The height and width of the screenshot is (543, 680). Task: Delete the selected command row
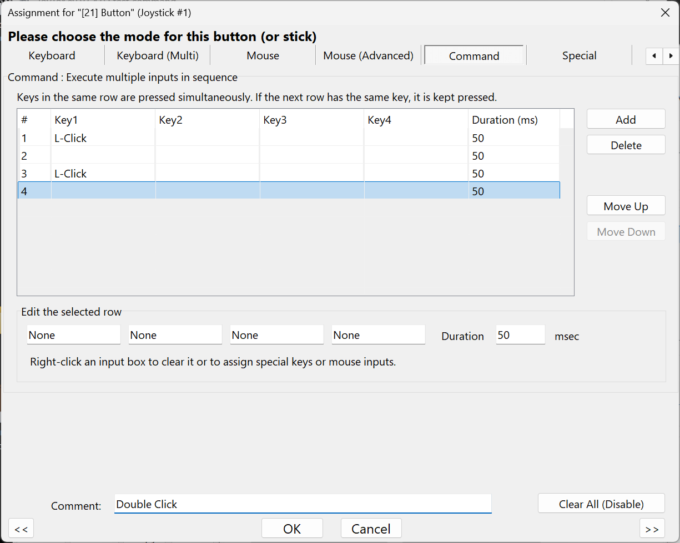[x=626, y=145]
